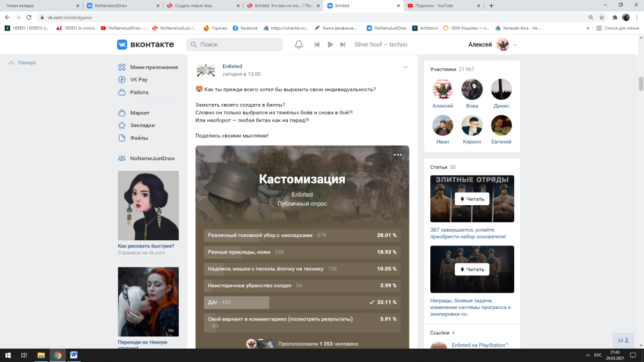644x362 pixels.
Task: Open the VK notifications bell
Action: point(299,44)
